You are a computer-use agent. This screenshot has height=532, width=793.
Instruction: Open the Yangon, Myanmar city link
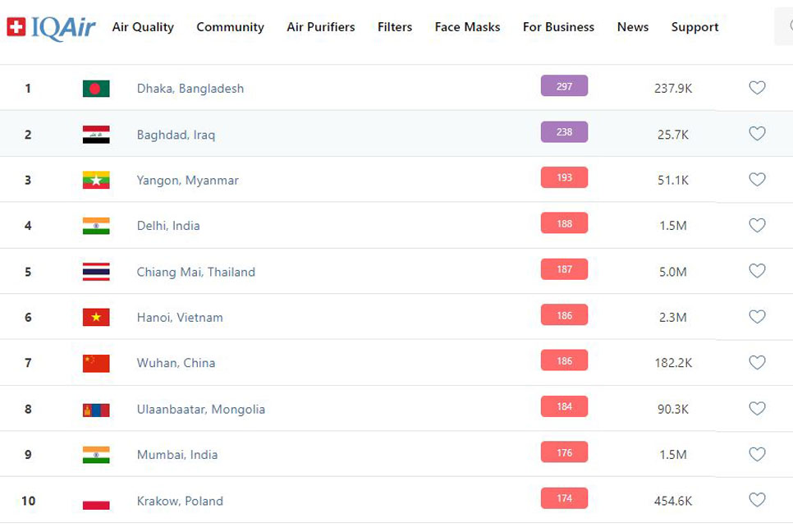click(x=187, y=180)
